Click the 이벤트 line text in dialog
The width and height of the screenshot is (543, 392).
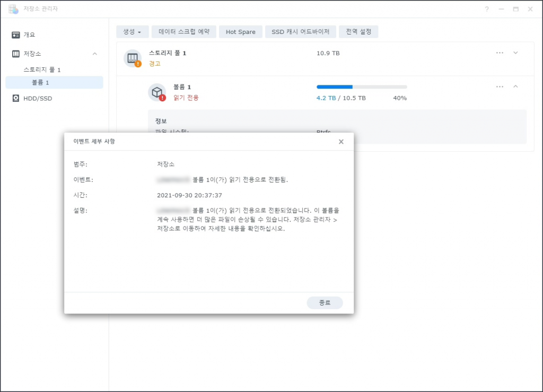click(x=222, y=180)
